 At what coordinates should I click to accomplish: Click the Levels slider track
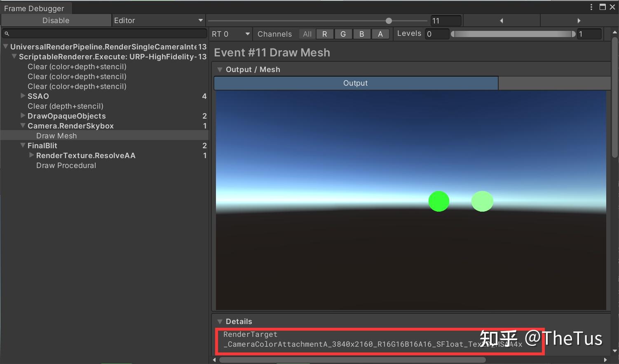(512, 34)
